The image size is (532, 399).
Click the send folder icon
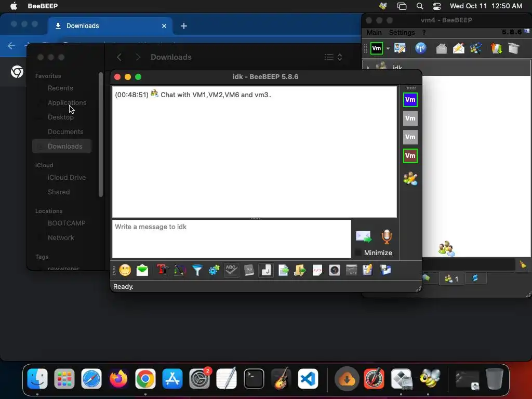[x=300, y=270]
